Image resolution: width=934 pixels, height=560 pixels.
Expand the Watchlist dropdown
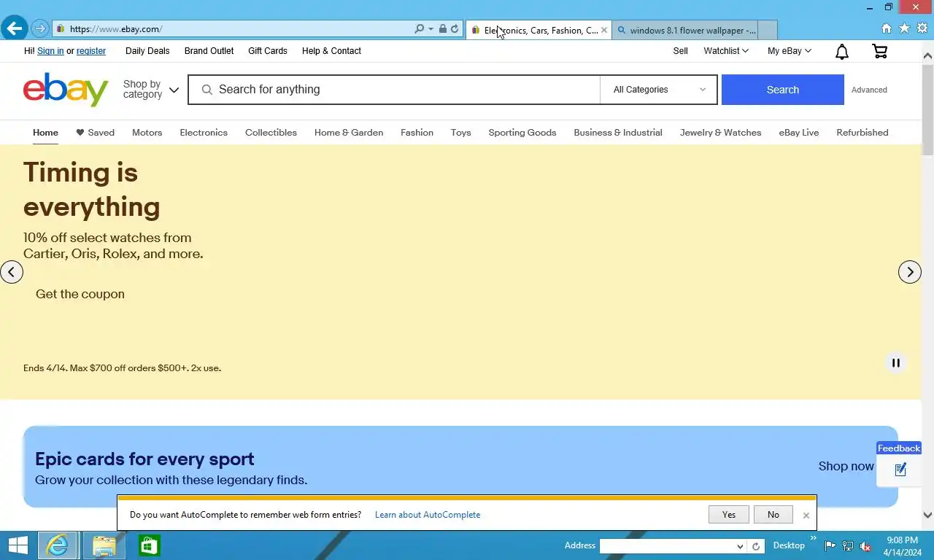pos(726,51)
